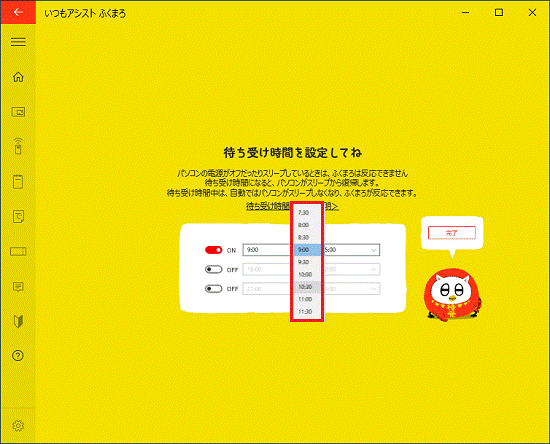Open the picture screen icon in sidebar
This screenshot has width=550, height=444.
coord(18,112)
